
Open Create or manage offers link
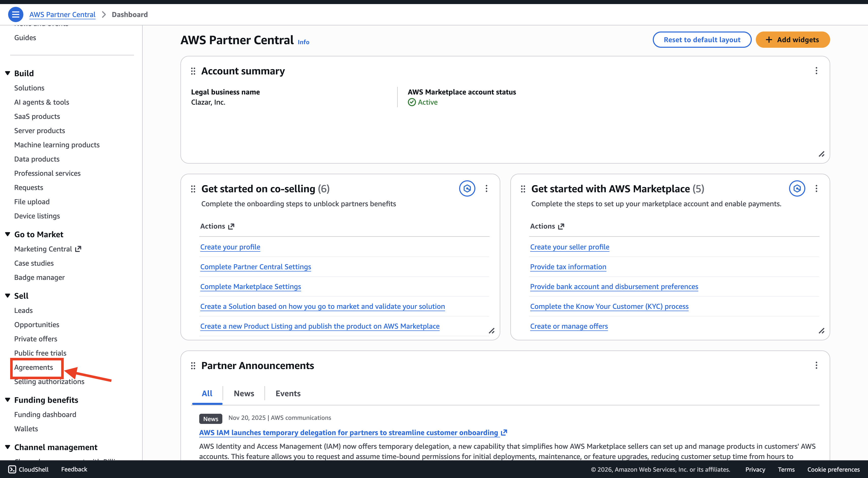(x=569, y=326)
